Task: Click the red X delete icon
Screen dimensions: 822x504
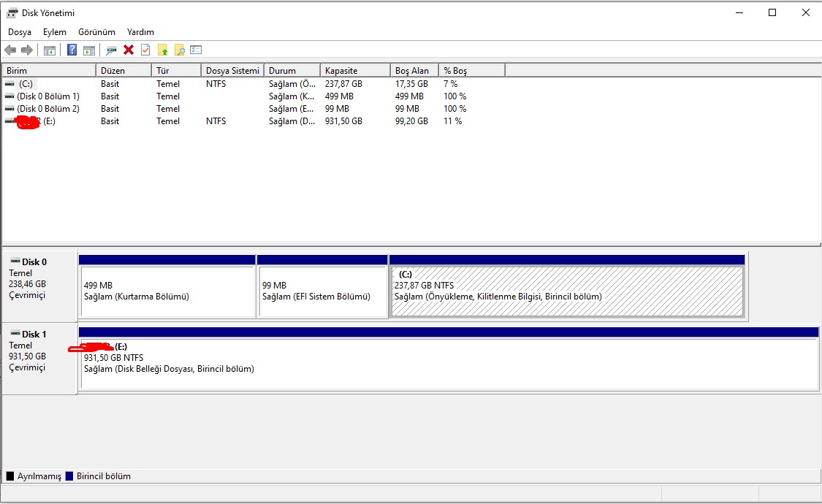Action: click(x=129, y=50)
